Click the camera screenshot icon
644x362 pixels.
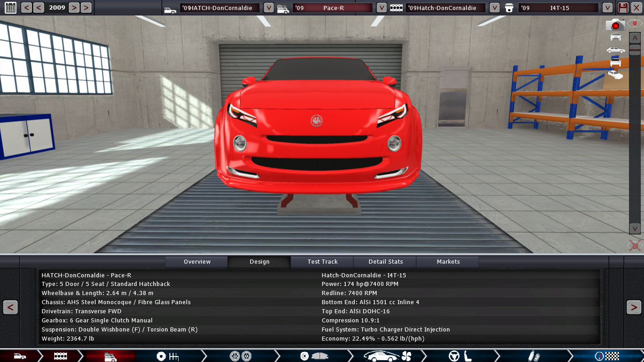pyautogui.click(x=615, y=25)
